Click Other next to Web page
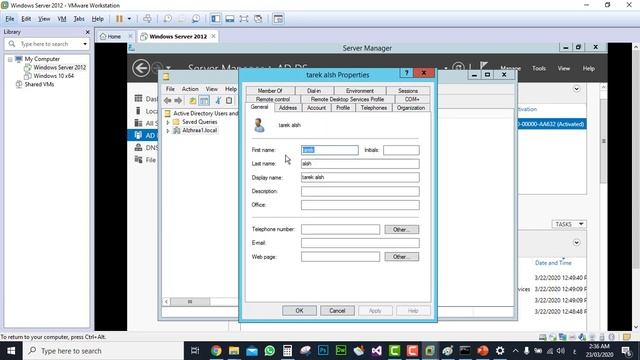This screenshot has width=640, height=360. tap(401, 257)
